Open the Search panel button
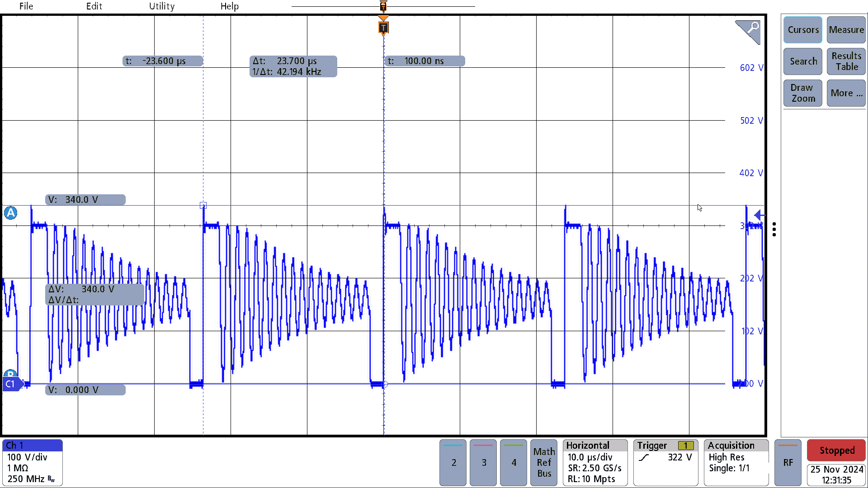This screenshot has width=868, height=488. (x=803, y=61)
